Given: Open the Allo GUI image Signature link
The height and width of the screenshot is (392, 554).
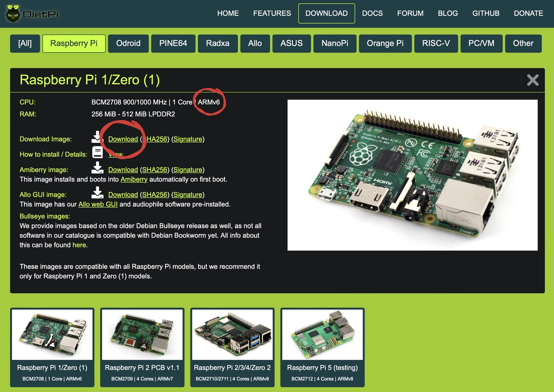Looking at the screenshot, I should click(188, 195).
